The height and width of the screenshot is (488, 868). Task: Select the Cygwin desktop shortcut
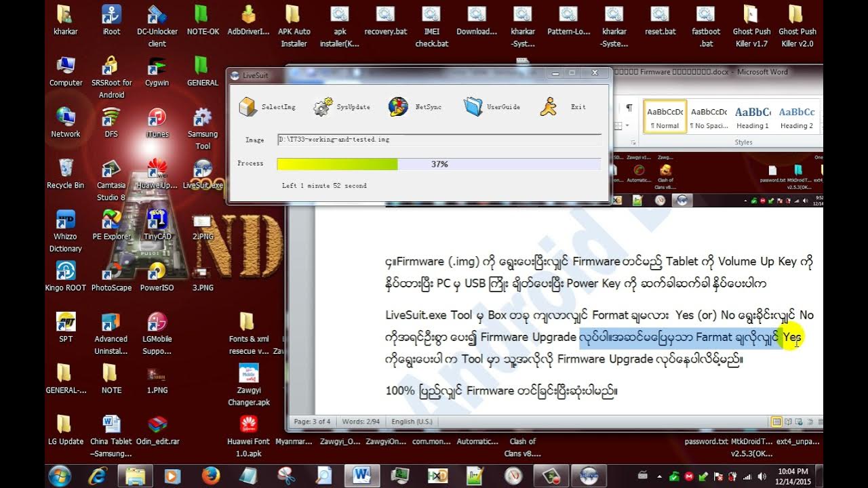click(157, 71)
